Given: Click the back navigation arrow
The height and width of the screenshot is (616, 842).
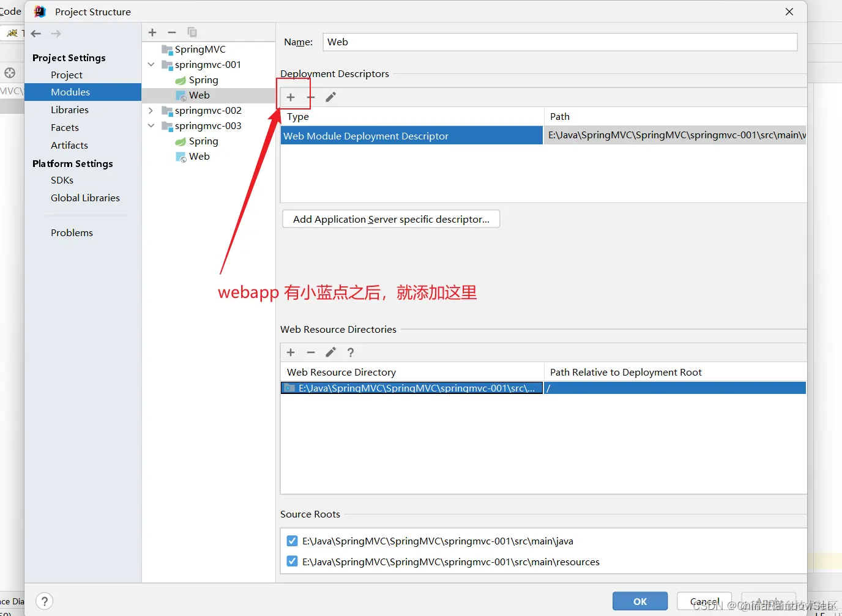Looking at the screenshot, I should point(36,34).
